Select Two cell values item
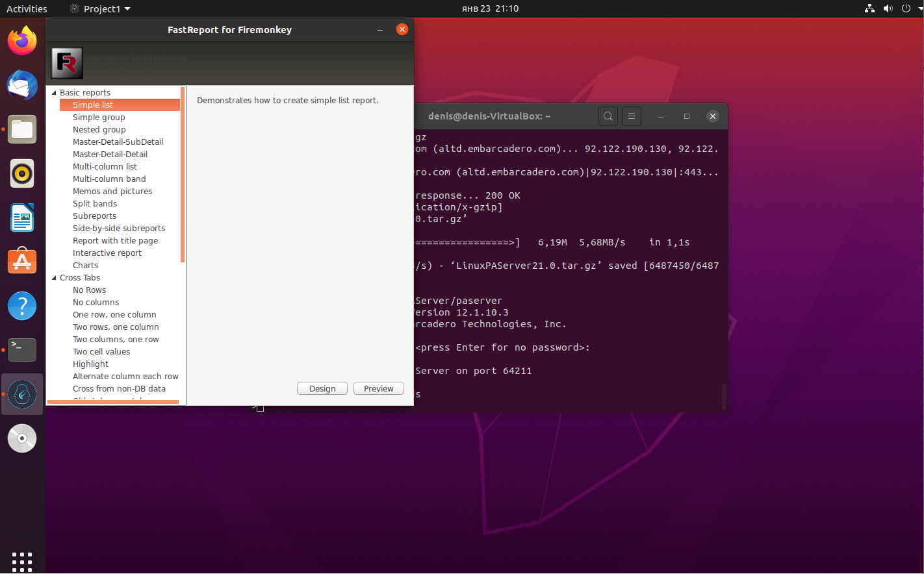Image resolution: width=924 pixels, height=574 pixels. (x=101, y=352)
